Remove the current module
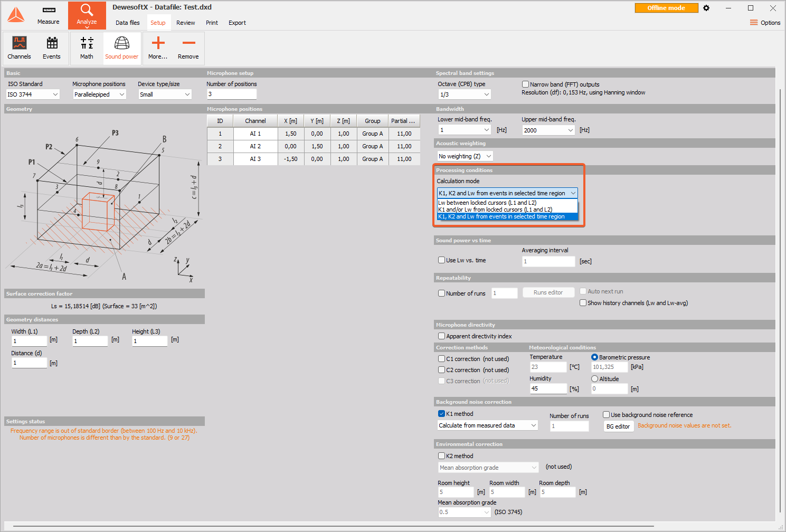Screen dimensions: 786x532 pyautogui.click(x=188, y=48)
